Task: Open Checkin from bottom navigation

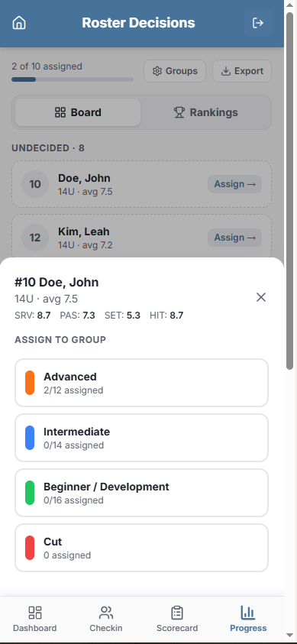Action: pos(106,619)
